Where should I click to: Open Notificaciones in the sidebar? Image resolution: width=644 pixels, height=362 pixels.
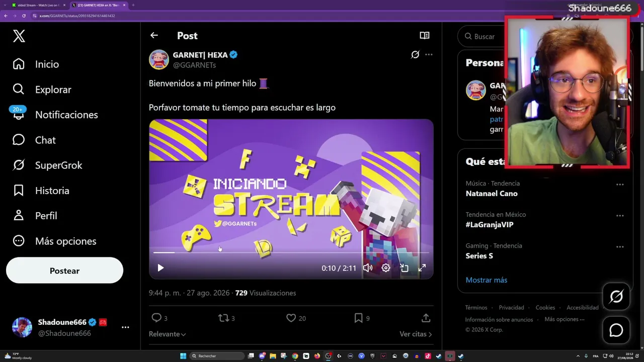tap(55, 115)
